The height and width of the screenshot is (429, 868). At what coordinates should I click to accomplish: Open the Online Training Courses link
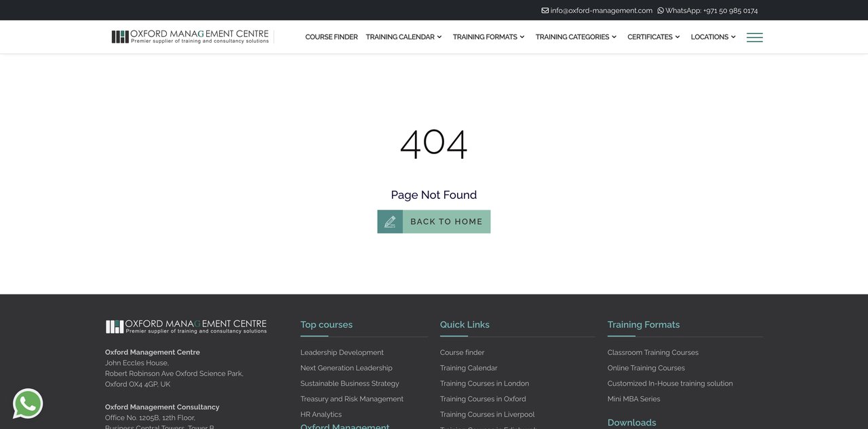pyautogui.click(x=646, y=368)
